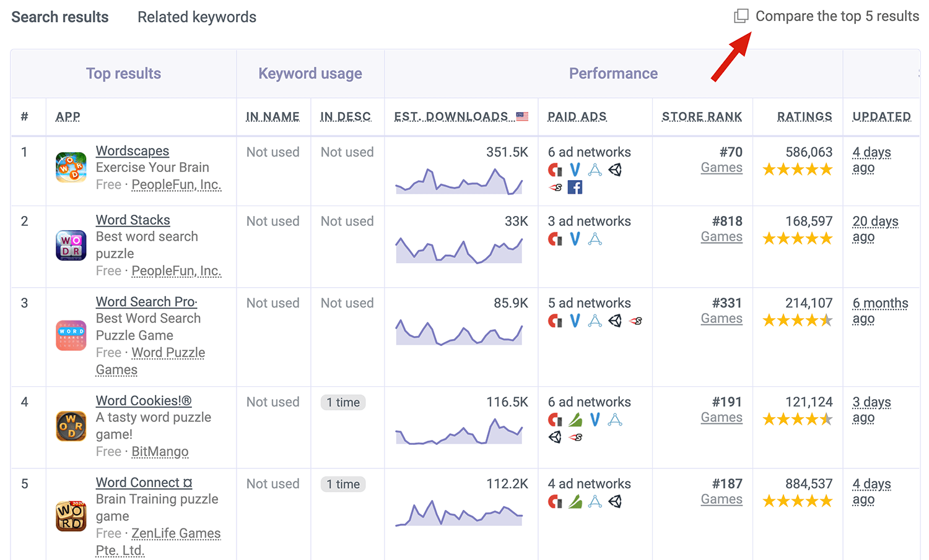Screen dimensions: 929x560
Task: Click the Facebook ad network icon for Wordscapes
Action: point(575,187)
